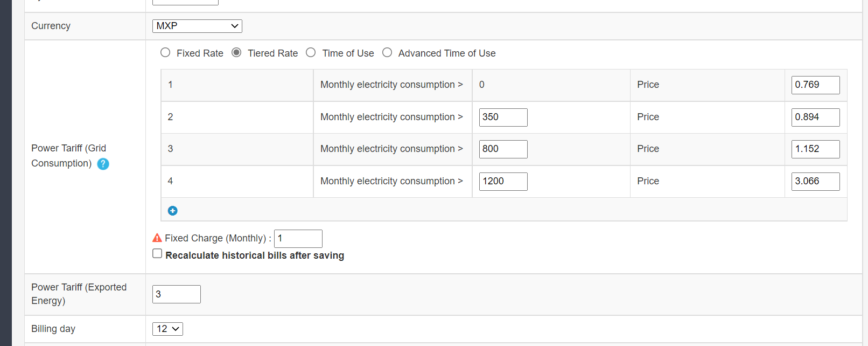Click the tier 2 consumption field 350
The width and height of the screenshot is (868, 346).
point(503,117)
